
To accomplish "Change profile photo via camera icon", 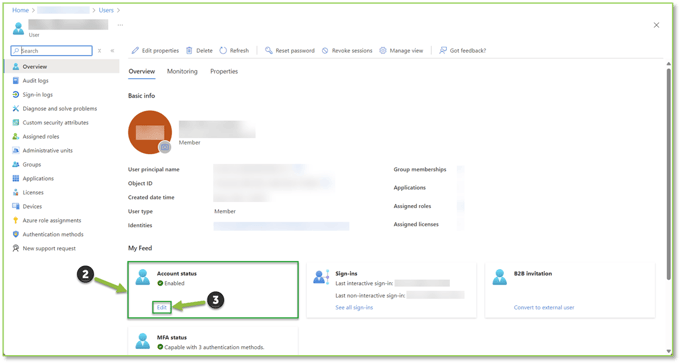I will (165, 147).
